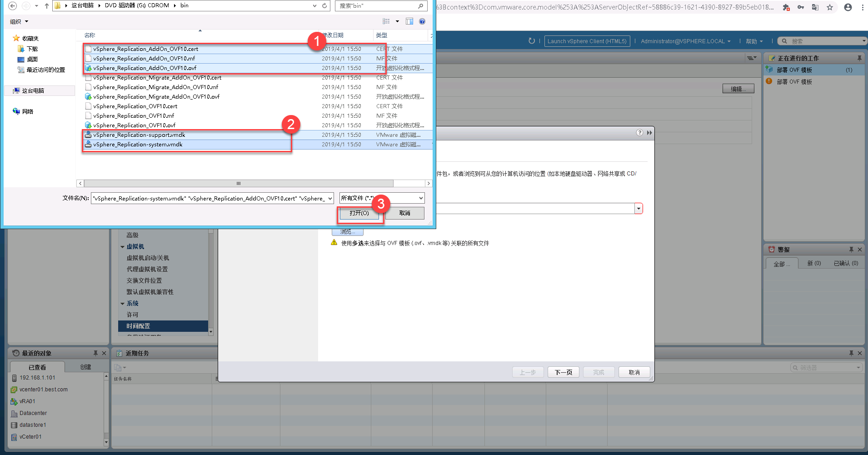Collapse the 系统 settings section

(x=123, y=304)
